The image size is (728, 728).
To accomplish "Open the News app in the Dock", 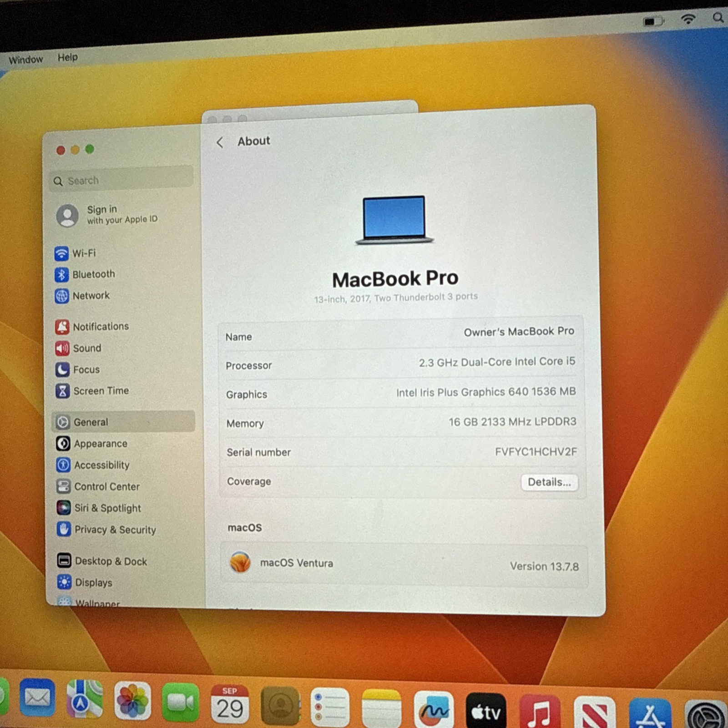I will [595, 713].
